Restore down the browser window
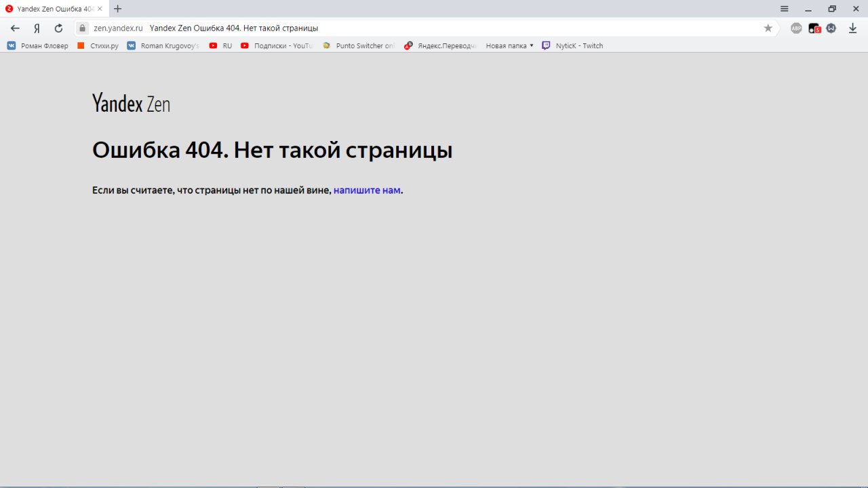The image size is (868, 488). (x=832, y=9)
